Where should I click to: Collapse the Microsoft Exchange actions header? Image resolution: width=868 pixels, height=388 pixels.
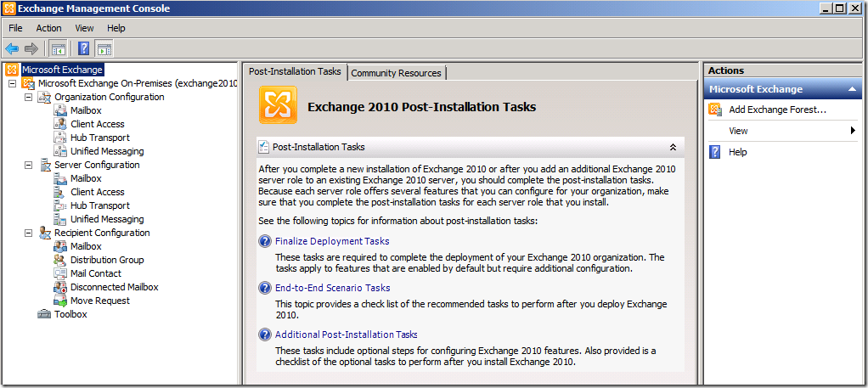(x=852, y=89)
